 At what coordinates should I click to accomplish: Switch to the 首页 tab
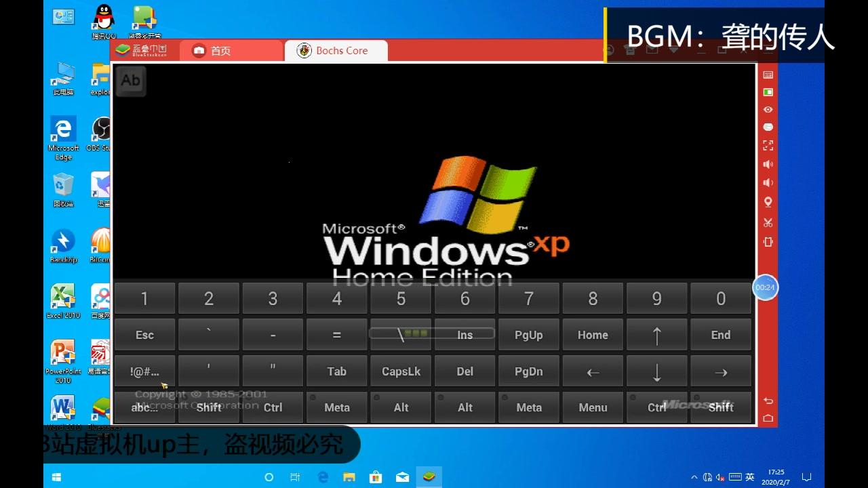tap(231, 51)
